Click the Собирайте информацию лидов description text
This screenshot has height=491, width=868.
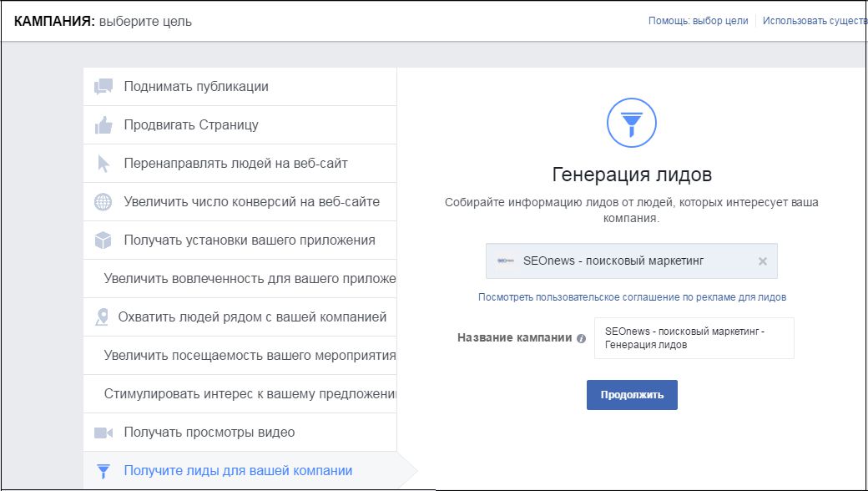632,210
